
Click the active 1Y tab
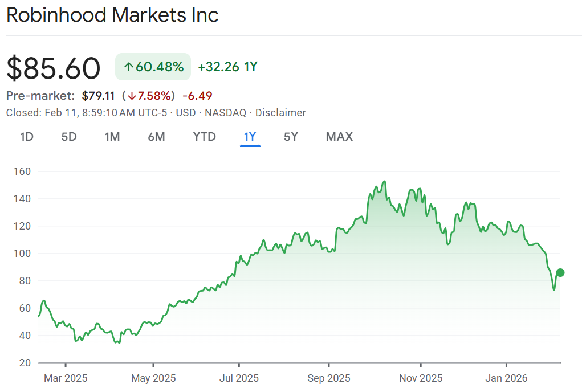250,137
